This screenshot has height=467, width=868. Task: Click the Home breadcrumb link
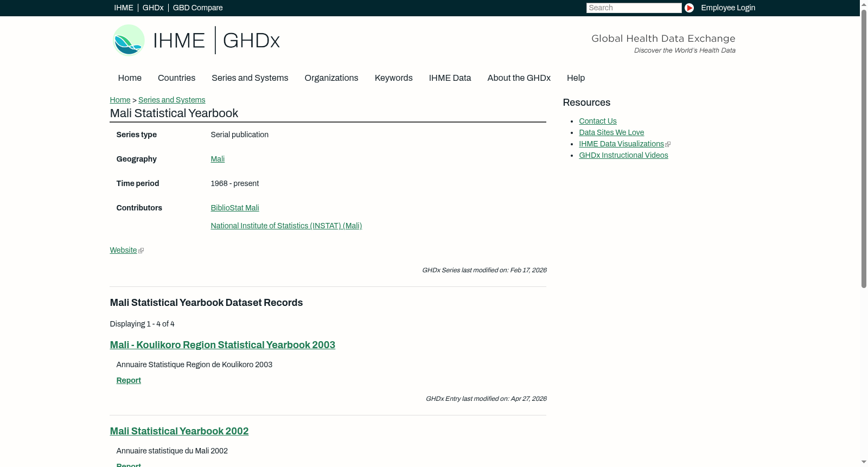[120, 100]
